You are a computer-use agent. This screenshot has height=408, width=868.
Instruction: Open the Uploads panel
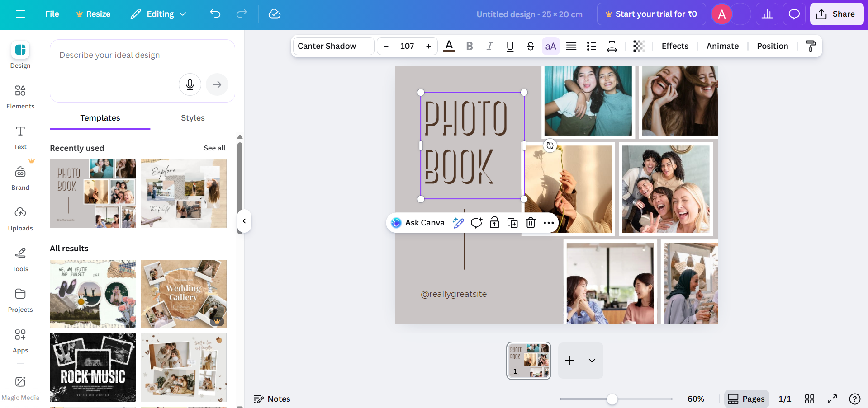pyautogui.click(x=20, y=218)
